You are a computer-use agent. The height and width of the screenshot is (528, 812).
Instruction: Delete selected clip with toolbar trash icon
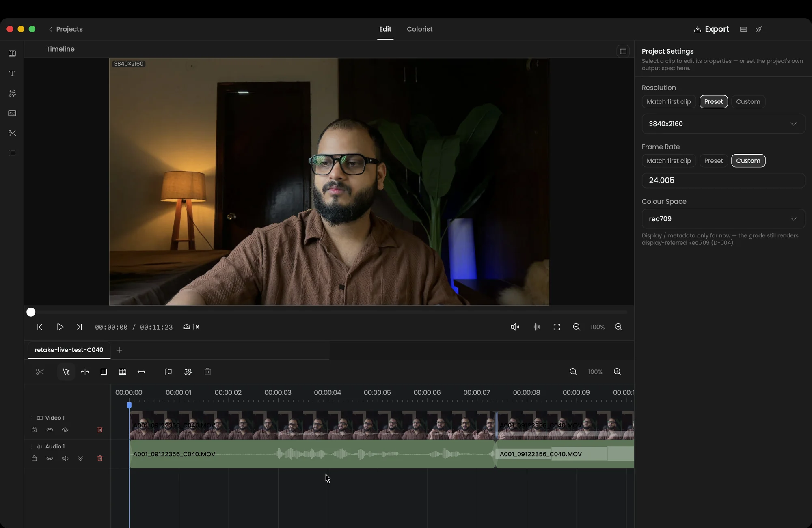click(x=207, y=372)
